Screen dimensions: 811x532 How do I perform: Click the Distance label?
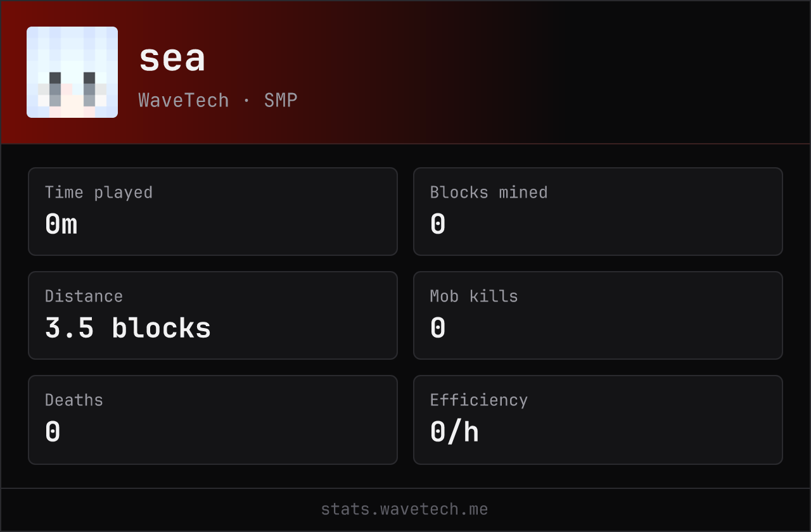(x=84, y=296)
